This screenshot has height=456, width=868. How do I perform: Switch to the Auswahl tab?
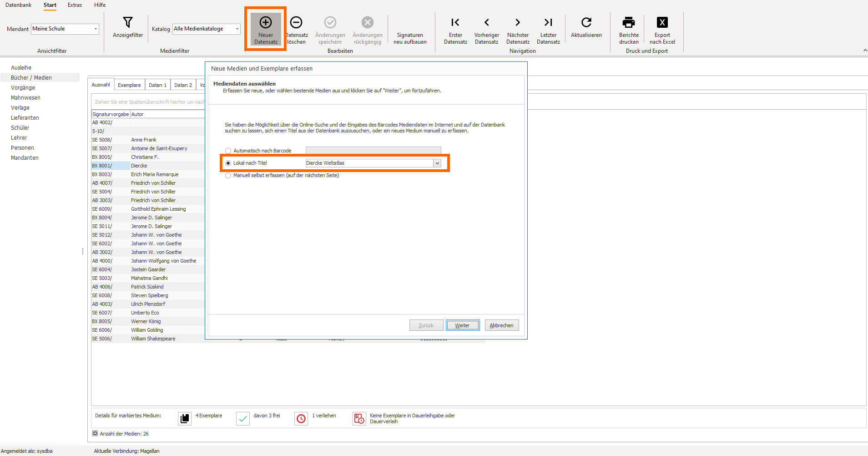click(101, 85)
